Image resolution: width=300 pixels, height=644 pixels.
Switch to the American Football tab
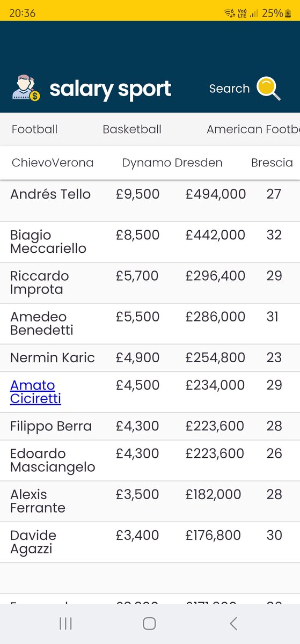tap(253, 129)
